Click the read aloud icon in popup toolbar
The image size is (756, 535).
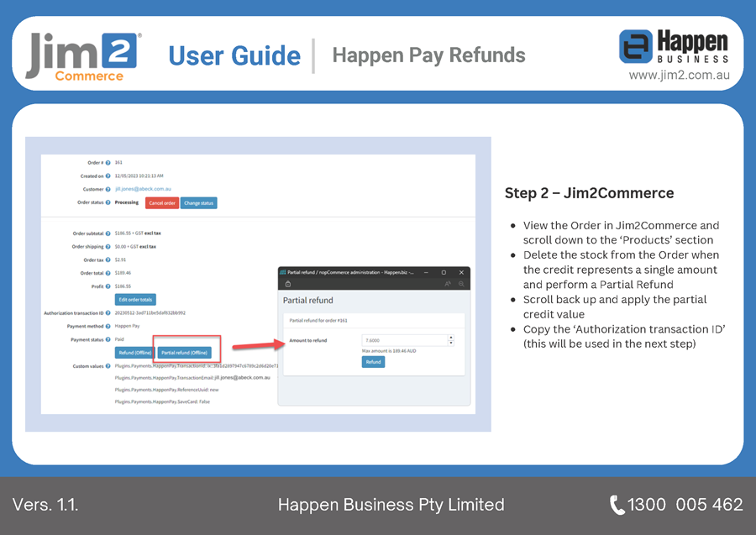coord(448,284)
